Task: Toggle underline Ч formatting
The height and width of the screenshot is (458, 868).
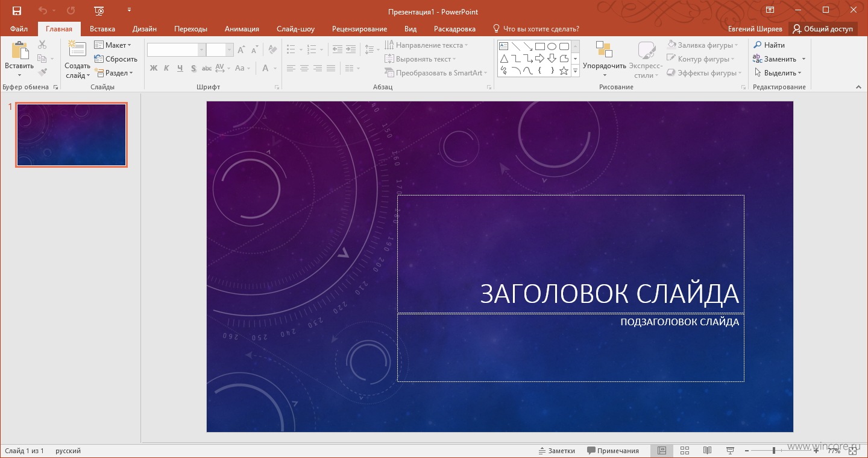Action: pos(180,69)
